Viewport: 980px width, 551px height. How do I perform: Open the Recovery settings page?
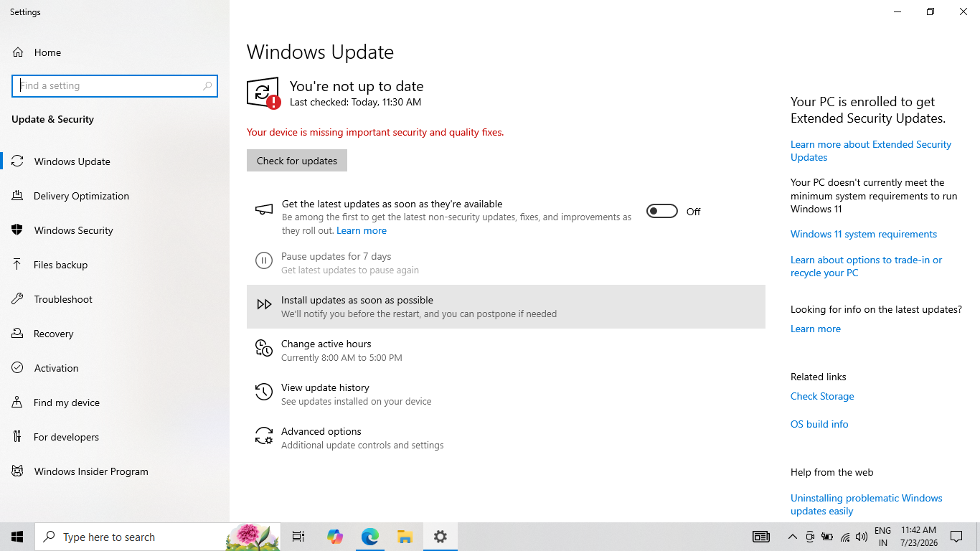tap(115, 334)
